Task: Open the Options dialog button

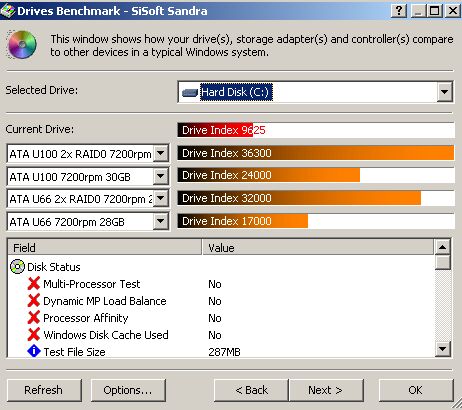Action: pyautogui.click(x=128, y=390)
